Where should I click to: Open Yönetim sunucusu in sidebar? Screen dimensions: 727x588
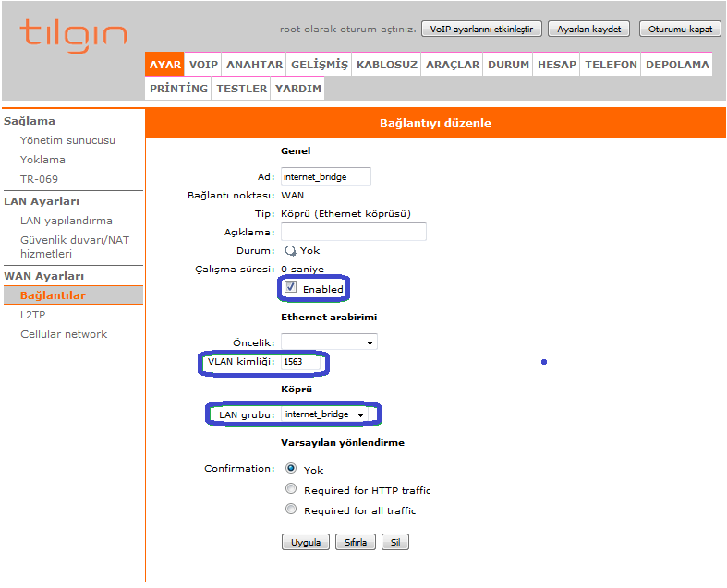(67, 140)
